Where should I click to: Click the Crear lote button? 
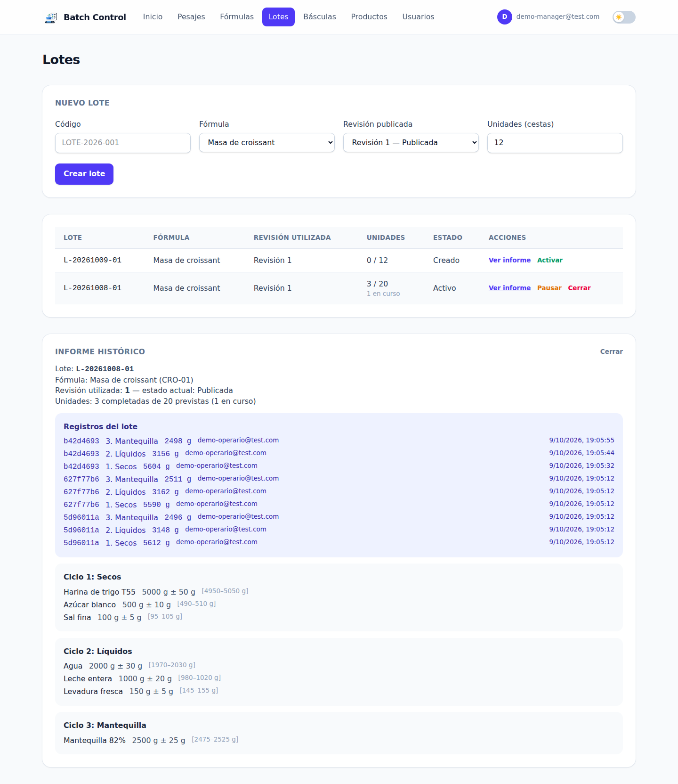(x=84, y=174)
